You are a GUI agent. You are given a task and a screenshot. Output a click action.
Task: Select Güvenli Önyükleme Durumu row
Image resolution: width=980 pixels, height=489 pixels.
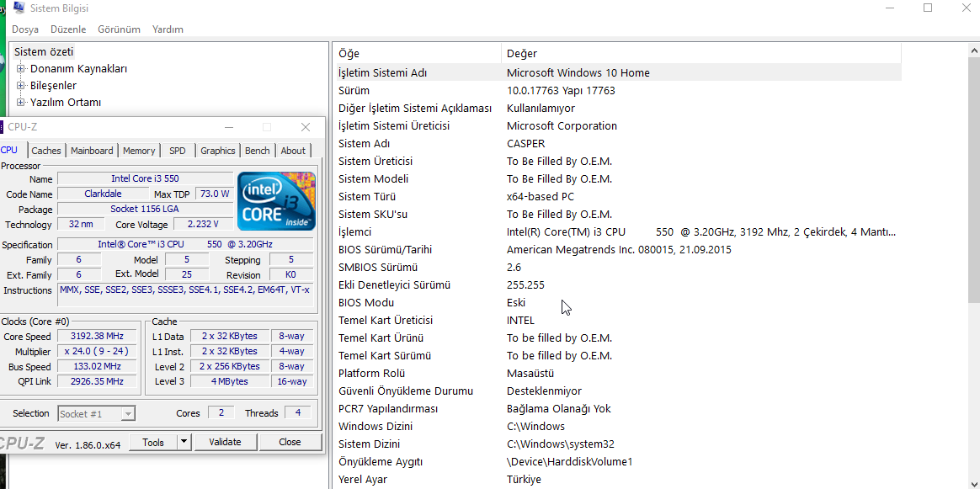[x=619, y=391]
